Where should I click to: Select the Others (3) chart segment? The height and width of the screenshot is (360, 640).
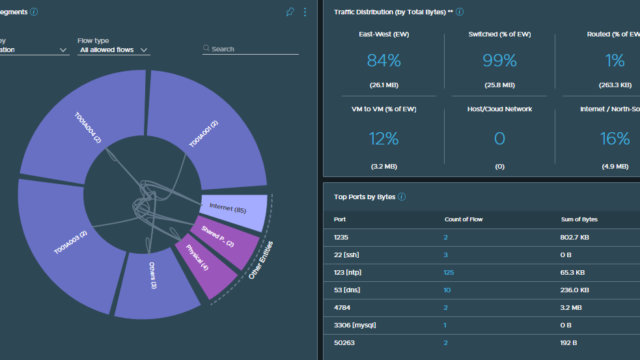click(x=156, y=286)
